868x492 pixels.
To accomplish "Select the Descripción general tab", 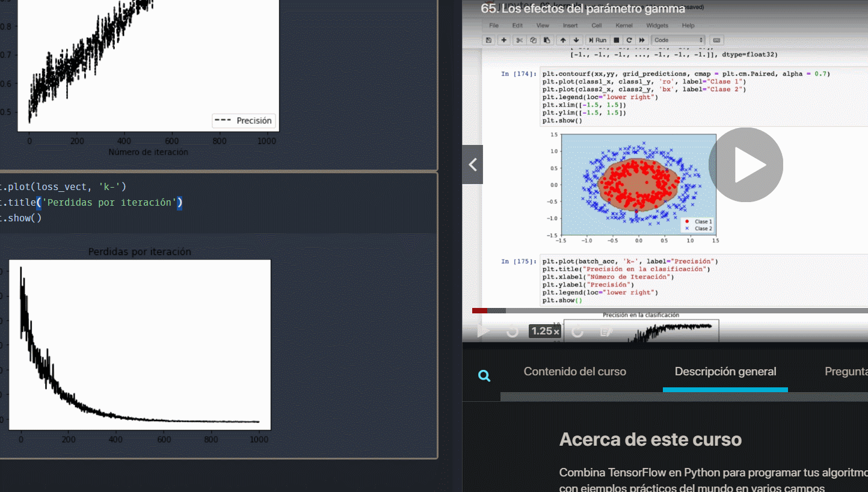I will click(725, 372).
